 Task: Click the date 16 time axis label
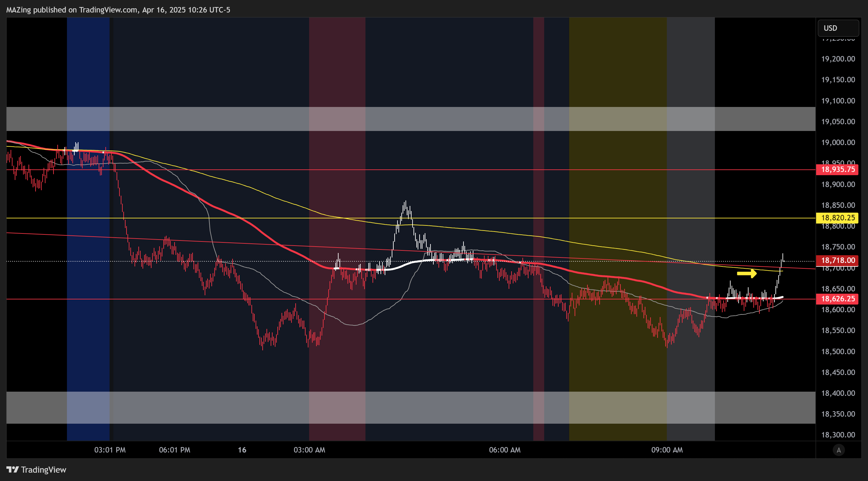click(242, 450)
